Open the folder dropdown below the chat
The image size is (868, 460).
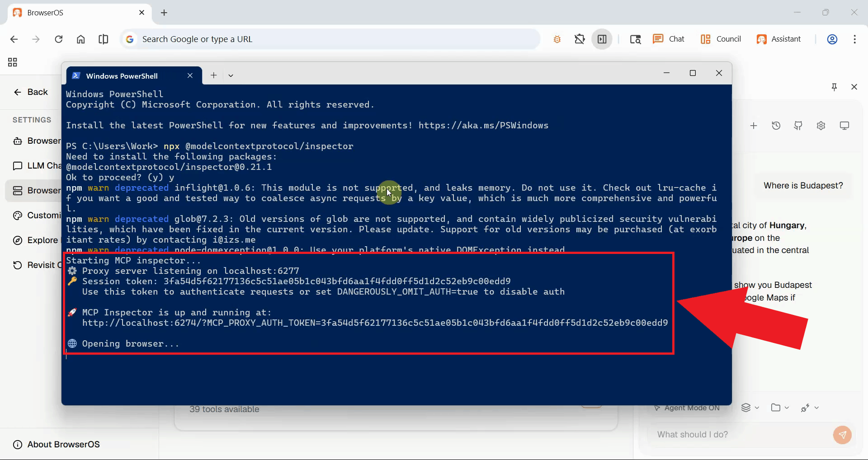click(780, 408)
